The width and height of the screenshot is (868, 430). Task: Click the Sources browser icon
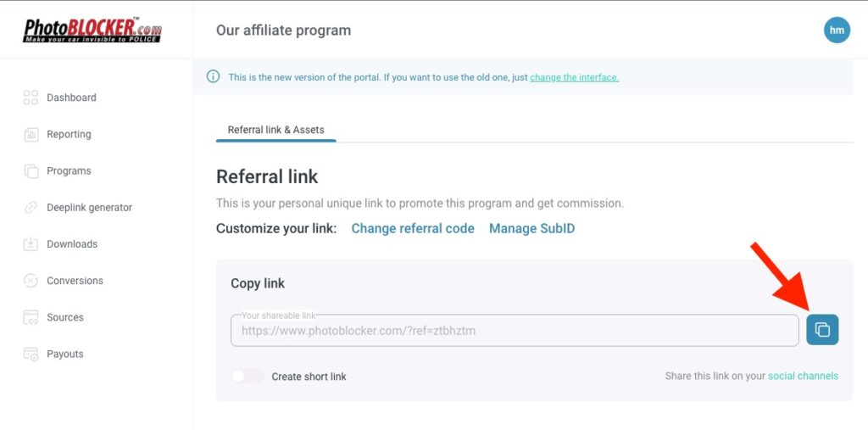31,317
